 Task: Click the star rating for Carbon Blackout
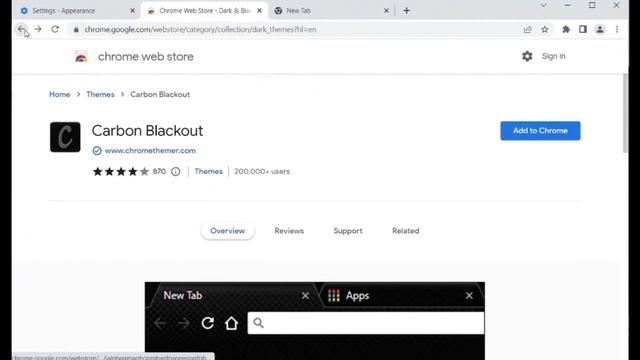(x=121, y=171)
